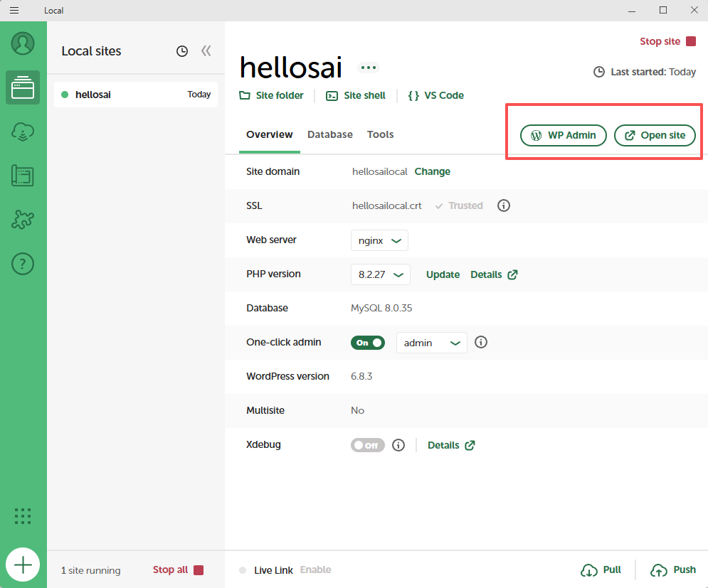Click the Change site domain link
Screen dimensions: 708x588
432,171
